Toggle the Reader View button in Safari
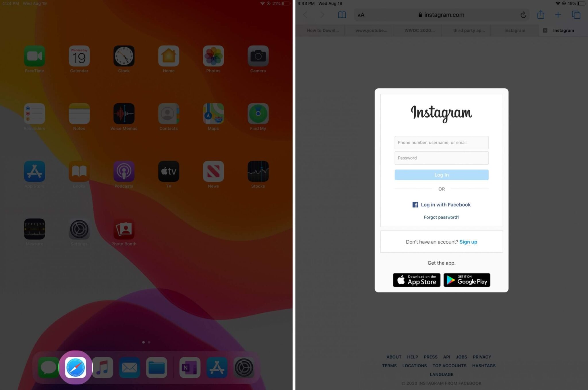Viewport: 588px width, 390px height. [x=360, y=14]
